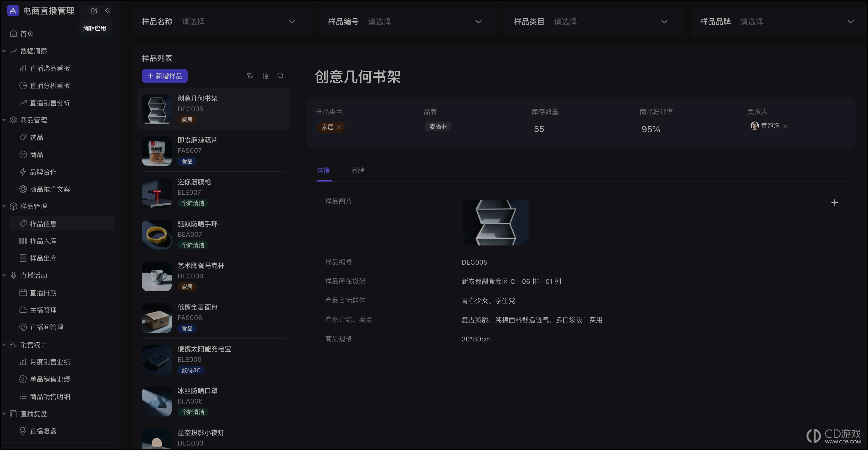
Task: Click the plus icon beside sample image
Action: (x=834, y=202)
